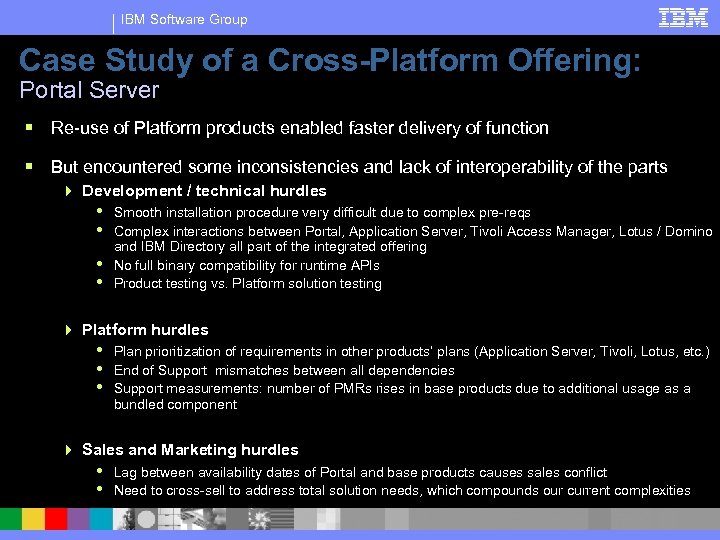Click 'End of Support mismatches between all dependencies'
The height and width of the screenshot is (540, 720).
(x=284, y=370)
